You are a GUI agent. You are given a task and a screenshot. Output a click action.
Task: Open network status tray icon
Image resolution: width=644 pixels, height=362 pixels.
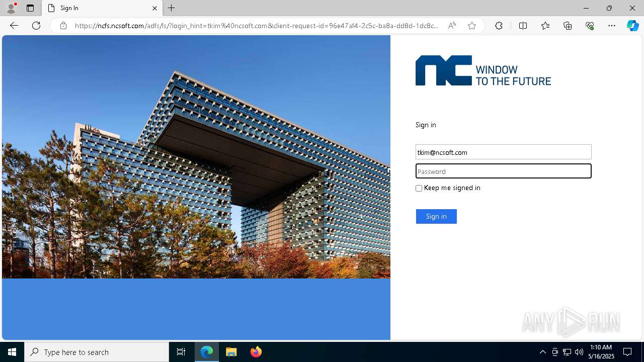[x=567, y=352]
